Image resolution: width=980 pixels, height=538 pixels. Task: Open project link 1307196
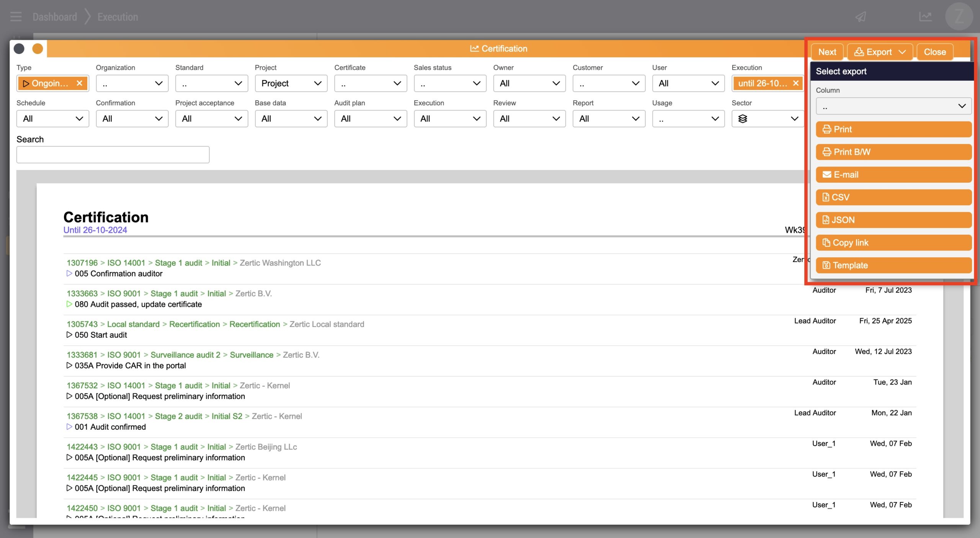[82, 263]
